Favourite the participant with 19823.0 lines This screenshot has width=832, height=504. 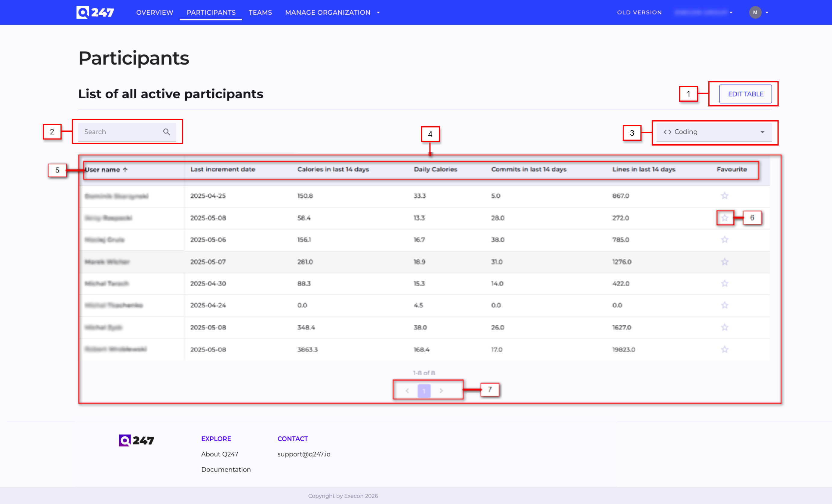725,349
